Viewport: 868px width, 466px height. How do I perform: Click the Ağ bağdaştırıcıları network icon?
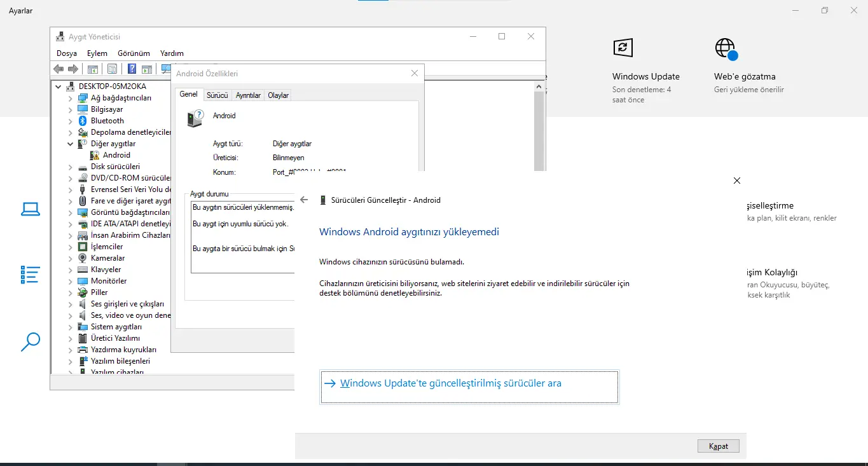point(82,98)
